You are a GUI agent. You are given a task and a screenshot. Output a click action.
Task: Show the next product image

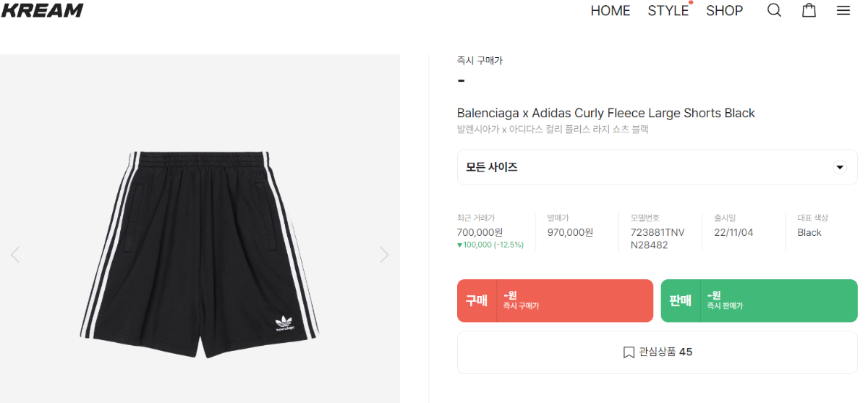(384, 255)
